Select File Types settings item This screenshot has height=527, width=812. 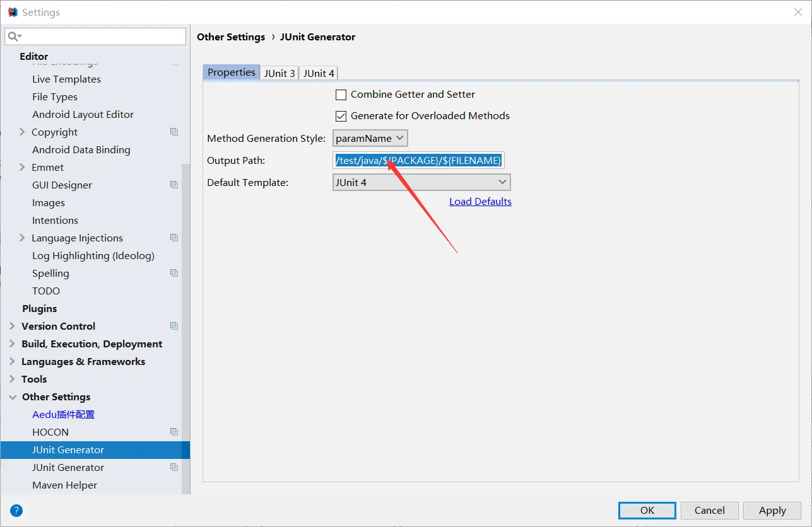[x=55, y=96]
